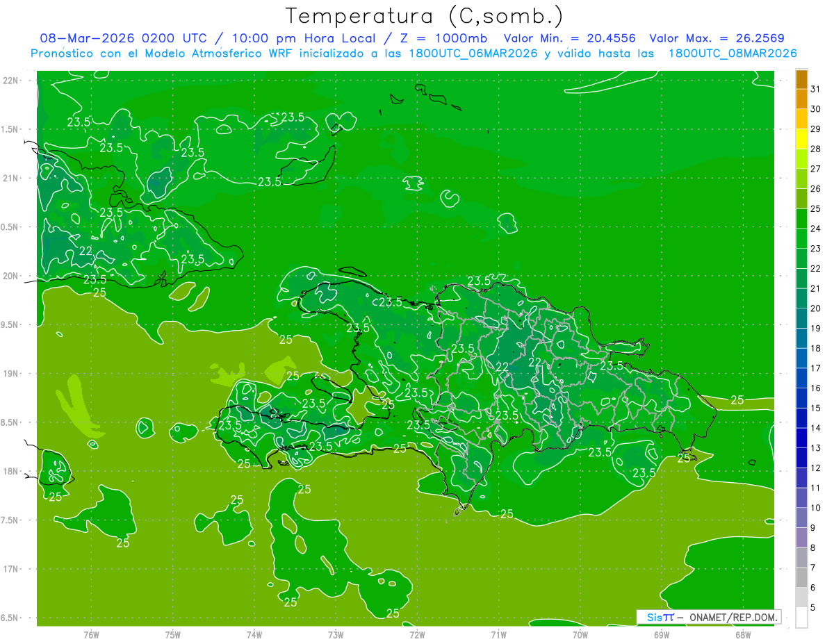
Task: Click the '72W' longitude axis label
Action: (417, 634)
